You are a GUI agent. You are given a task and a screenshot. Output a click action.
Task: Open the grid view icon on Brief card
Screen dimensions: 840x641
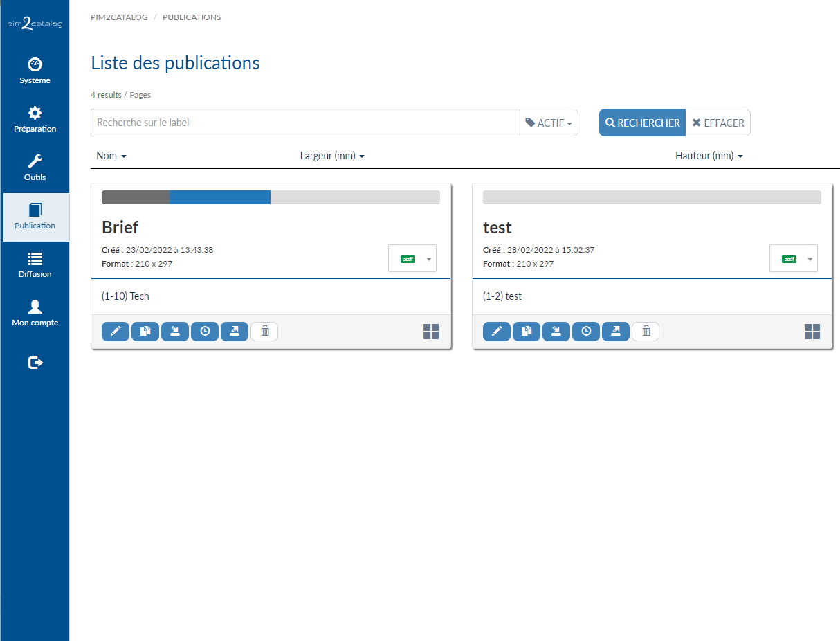[x=431, y=332]
